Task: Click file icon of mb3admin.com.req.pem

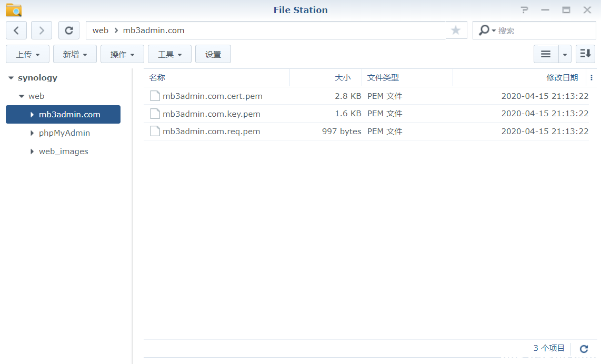Action: click(x=155, y=131)
